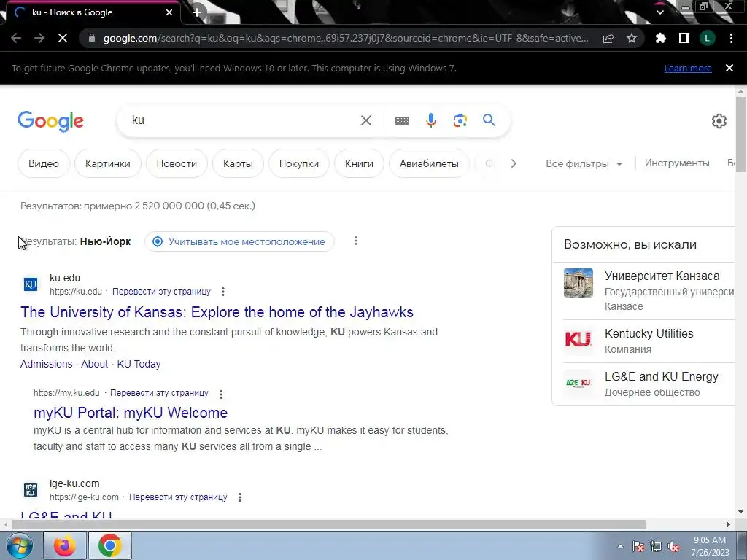This screenshot has width=747, height=560.
Task: Open the KU Today sitelink
Action: (139, 364)
